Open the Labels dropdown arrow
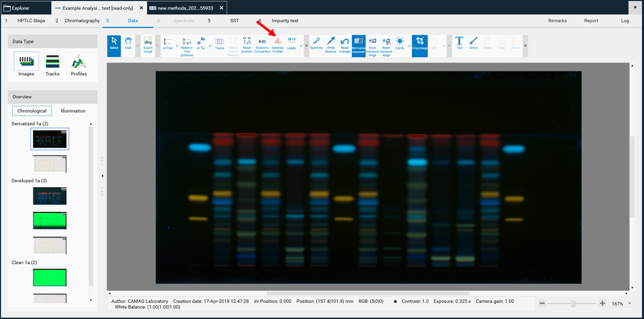This screenshot has width=644, height=319. [301, 46]
